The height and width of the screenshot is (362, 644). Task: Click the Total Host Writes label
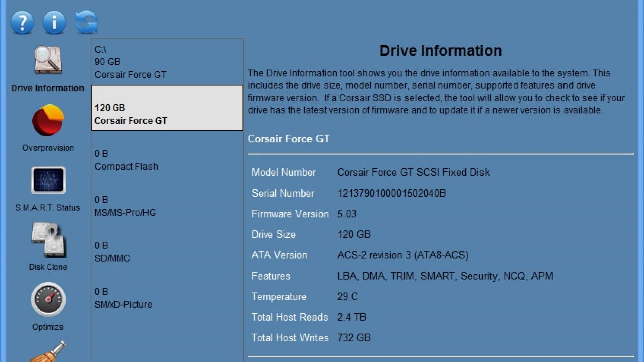[290, 338]
